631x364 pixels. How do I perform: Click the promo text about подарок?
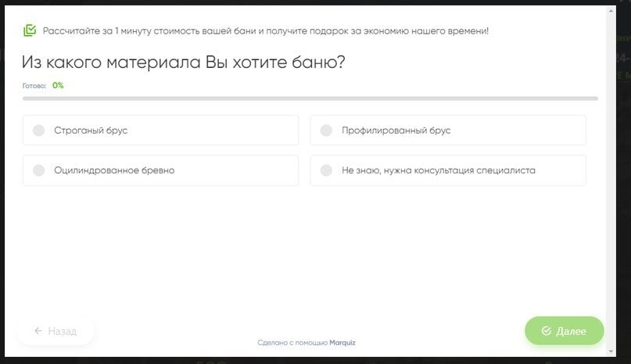click(x=266, y=30)
